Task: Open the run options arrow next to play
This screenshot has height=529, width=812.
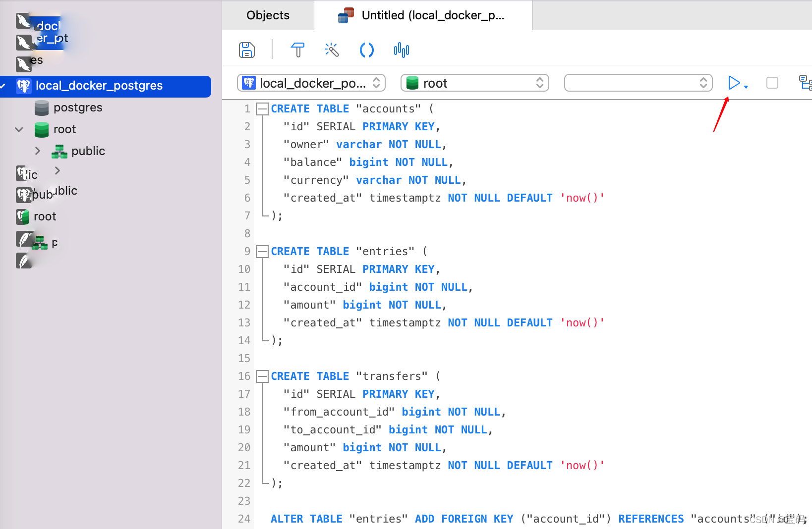Action: pyautogui.click(x=746, y=87)
